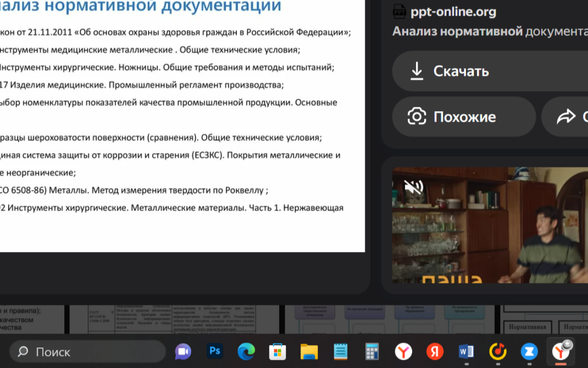Click the line 'Образцы шероховатости поверхности (сравнения)'
Screen dimensions: 588x368
pyautogui.click(x=161, y=137)
